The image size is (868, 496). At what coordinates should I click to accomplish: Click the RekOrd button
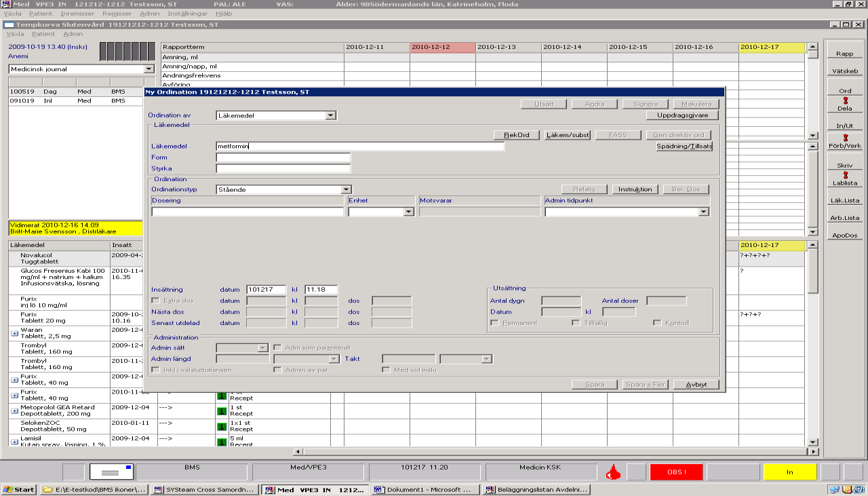[517, 135]
